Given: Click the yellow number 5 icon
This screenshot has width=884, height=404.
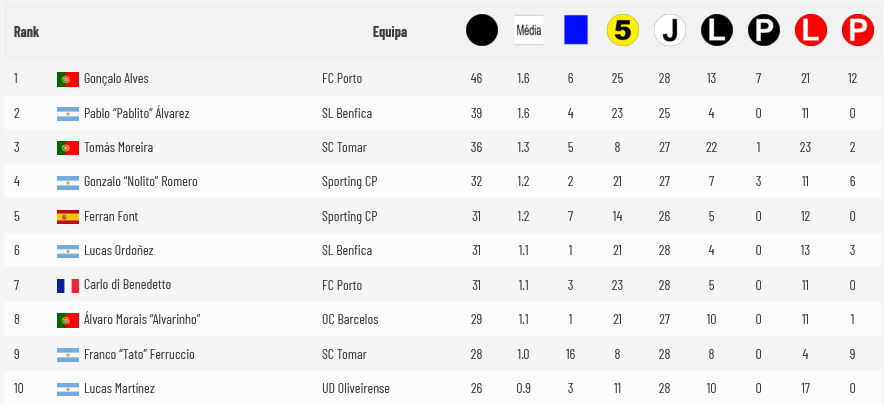Looking at the screenshot, I should [622, 31].
